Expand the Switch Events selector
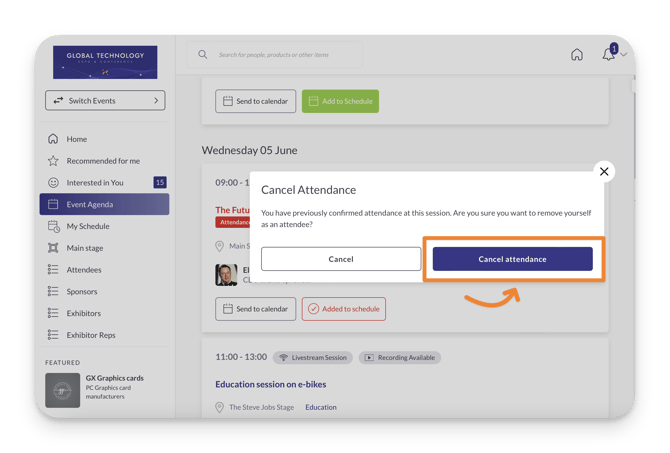The image size is (670, 453). pos(105,101)
